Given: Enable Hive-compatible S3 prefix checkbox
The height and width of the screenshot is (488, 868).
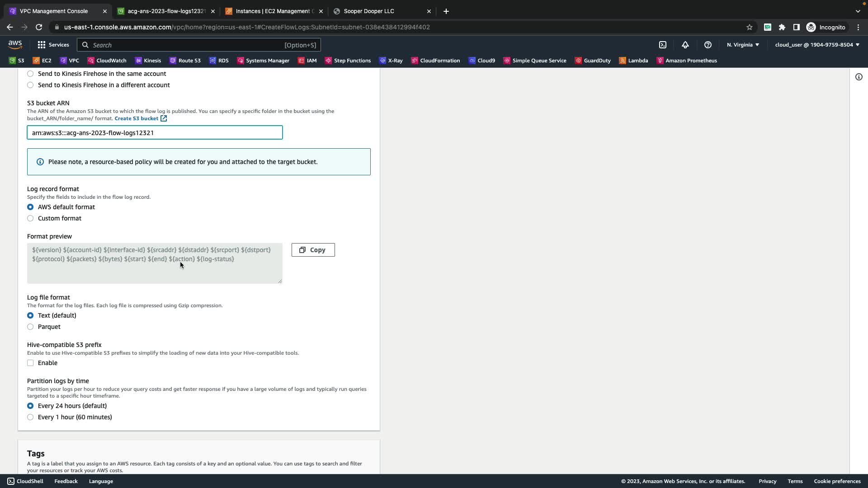Looking at the screenshot, I should click(30, 363).
